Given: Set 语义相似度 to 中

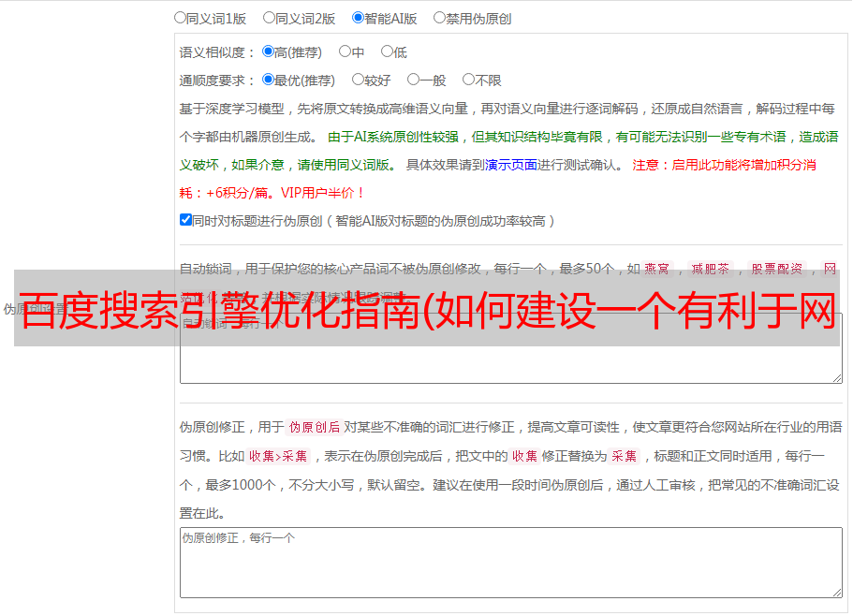Looking at the screenshot, I should [345, 51].
